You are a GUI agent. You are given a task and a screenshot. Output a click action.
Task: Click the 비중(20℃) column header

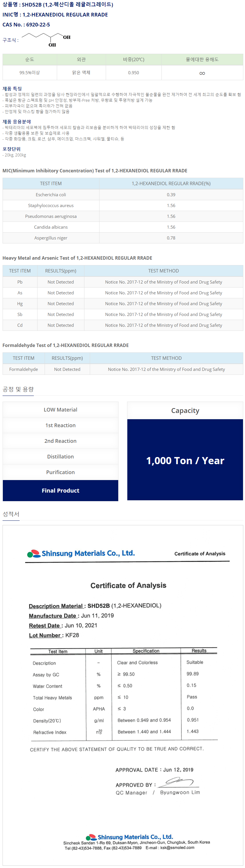coord(134,59)
